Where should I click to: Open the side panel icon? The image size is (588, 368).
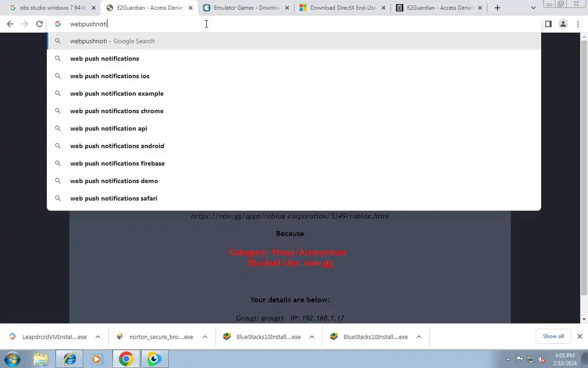[548, 24]
